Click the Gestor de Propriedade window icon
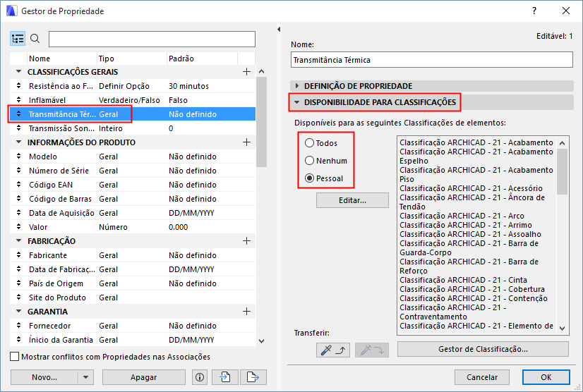The width and height of the screenshot is (583, 392). coord(11,11)
